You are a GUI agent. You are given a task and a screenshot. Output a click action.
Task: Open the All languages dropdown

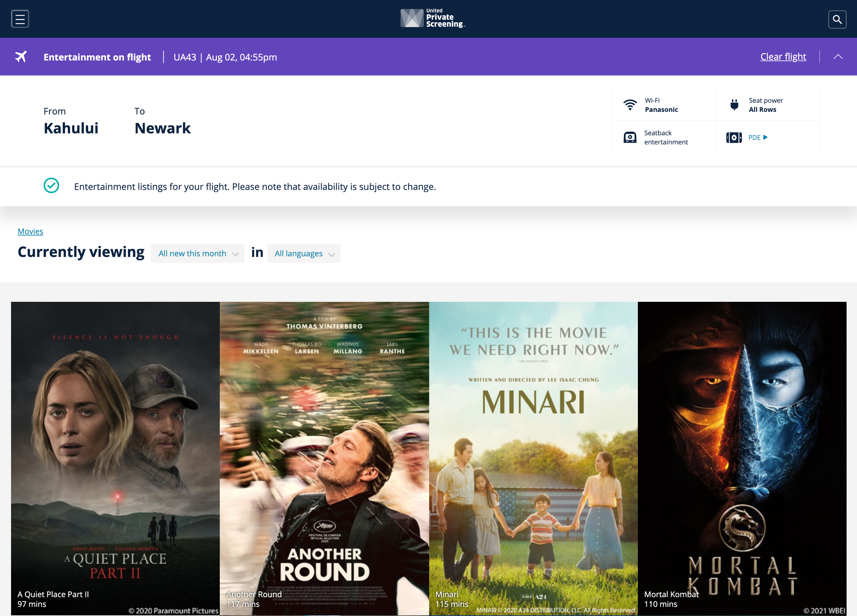coord(304,254)
